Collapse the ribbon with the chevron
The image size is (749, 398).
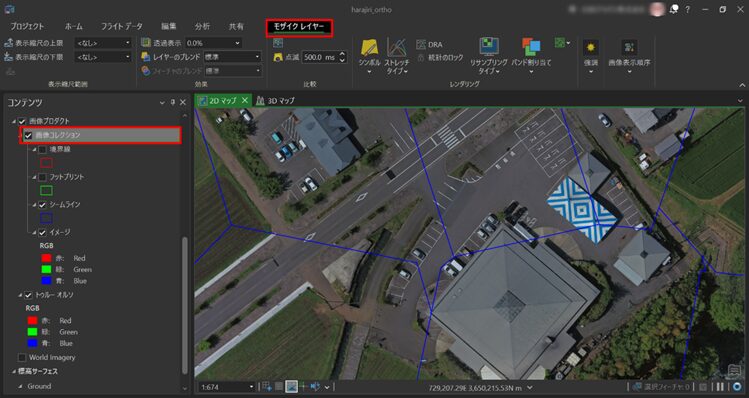(x=742, y=85)
